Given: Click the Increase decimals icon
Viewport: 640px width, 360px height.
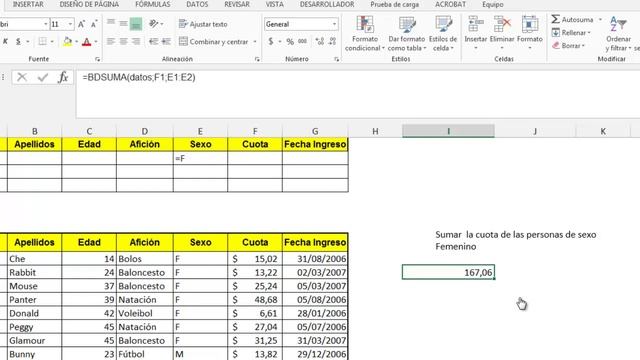Looking at the screenshot, I should pyautogui.click(x=320, y=42).
